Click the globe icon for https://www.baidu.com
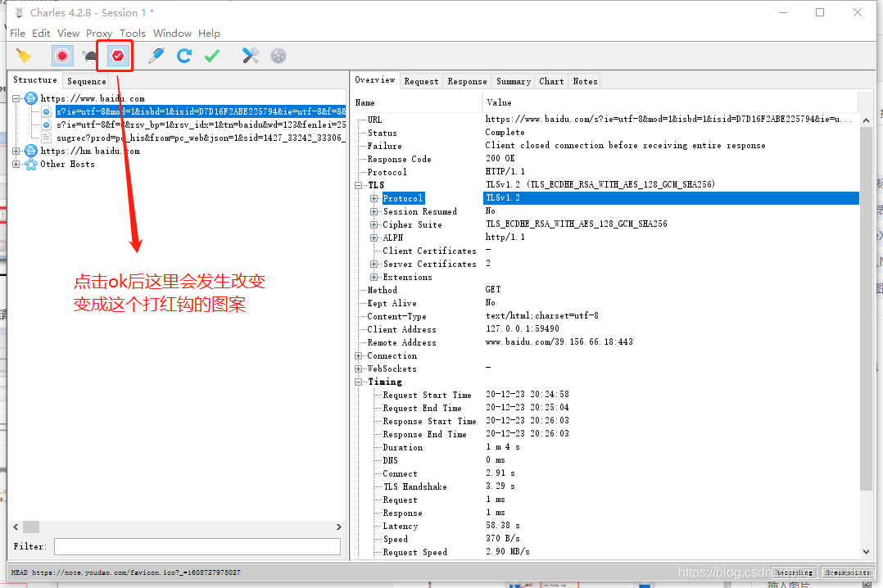 point(31,98)
